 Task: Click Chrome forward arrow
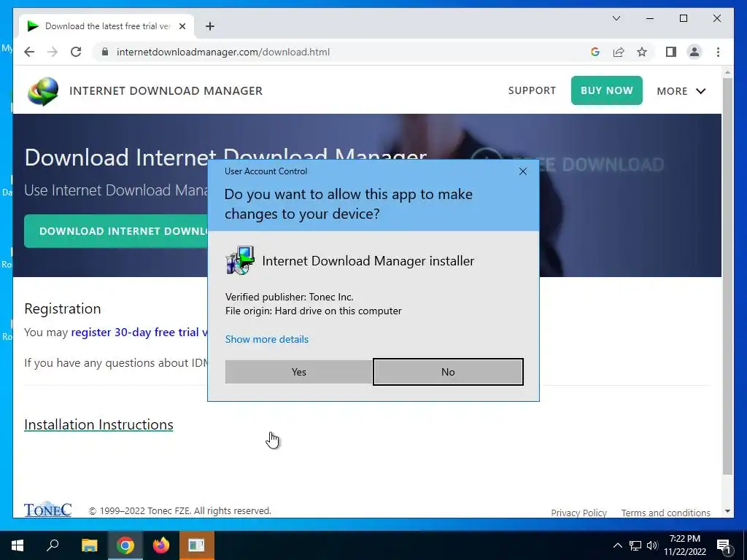pyautogui.click(x=53, y=52)
